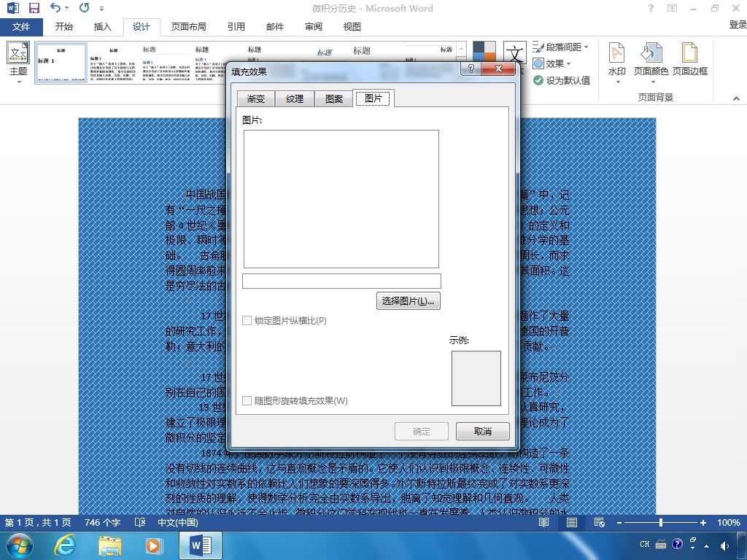This screenshot has height=560, width=747.
Task: Open Word Help question mark icon
Action: coord(651,8)
